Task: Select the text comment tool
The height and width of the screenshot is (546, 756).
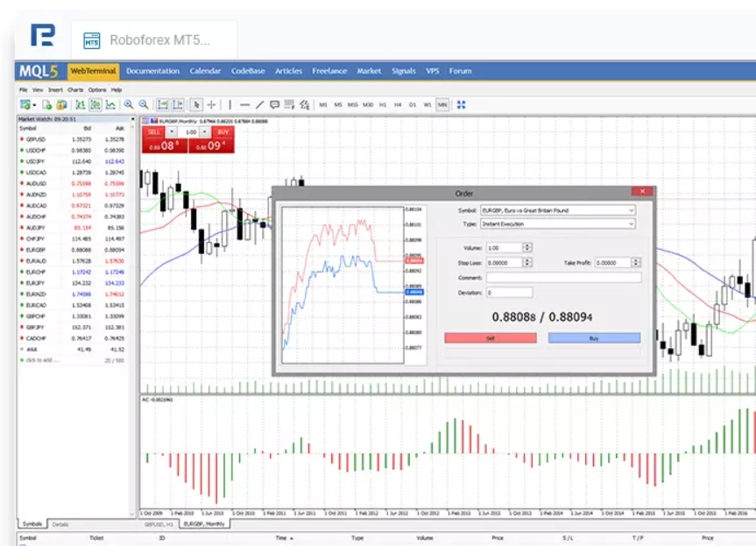Action: click(275, 104)
